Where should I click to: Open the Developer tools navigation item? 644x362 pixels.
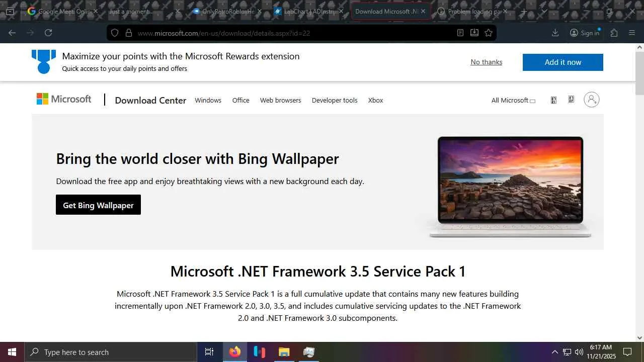point(335,100)
